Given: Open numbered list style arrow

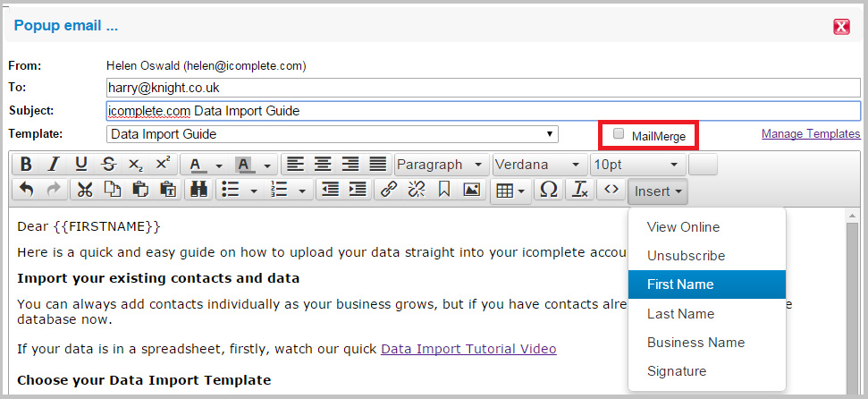Looking at the screenshot, I should pyautogui.click(x=303, y=191).
